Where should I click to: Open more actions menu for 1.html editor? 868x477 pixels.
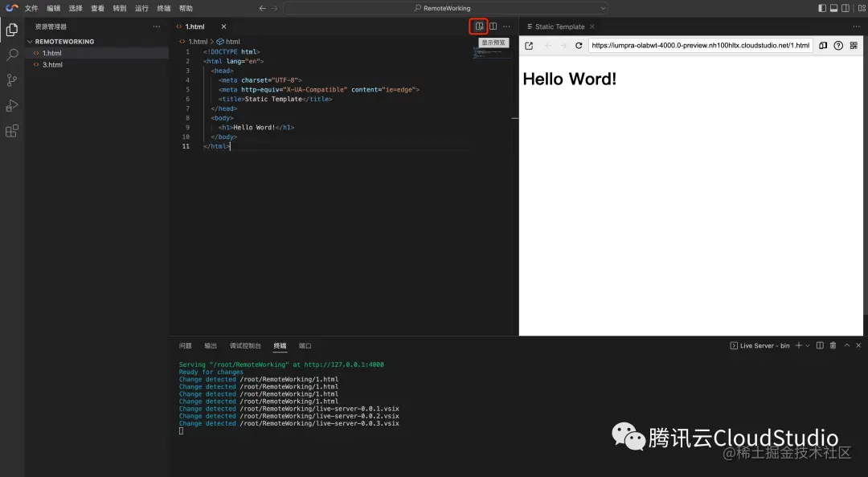coord(506,26)
